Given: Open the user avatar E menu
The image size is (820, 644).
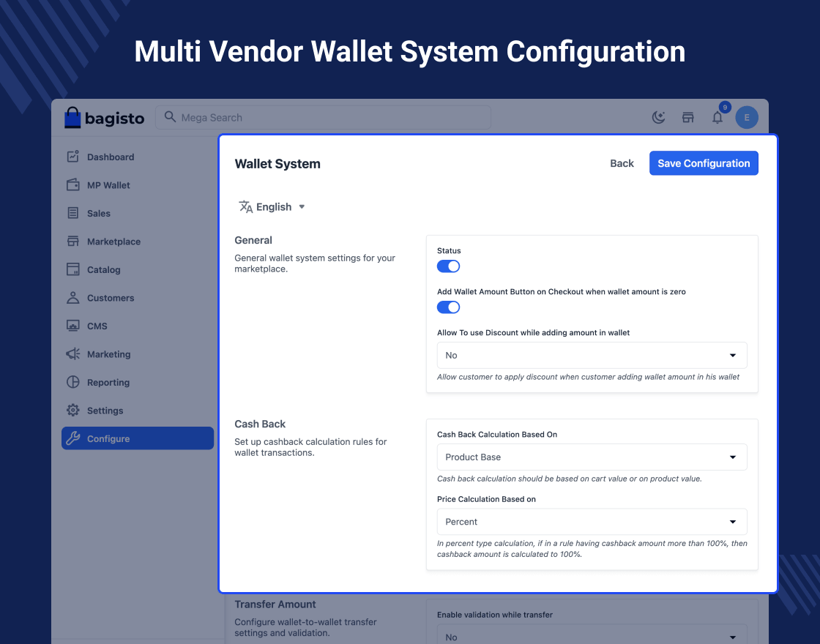Looking at the screenshot, I should pyautogui.click(x=747, y=118).
